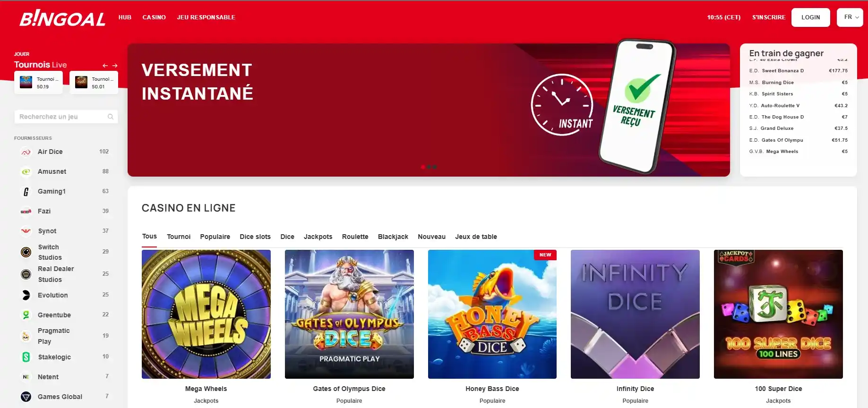The width and height of the screenshot is (868, 408).
Task: Select the Tous tab
Action: (x=149, y=237)
